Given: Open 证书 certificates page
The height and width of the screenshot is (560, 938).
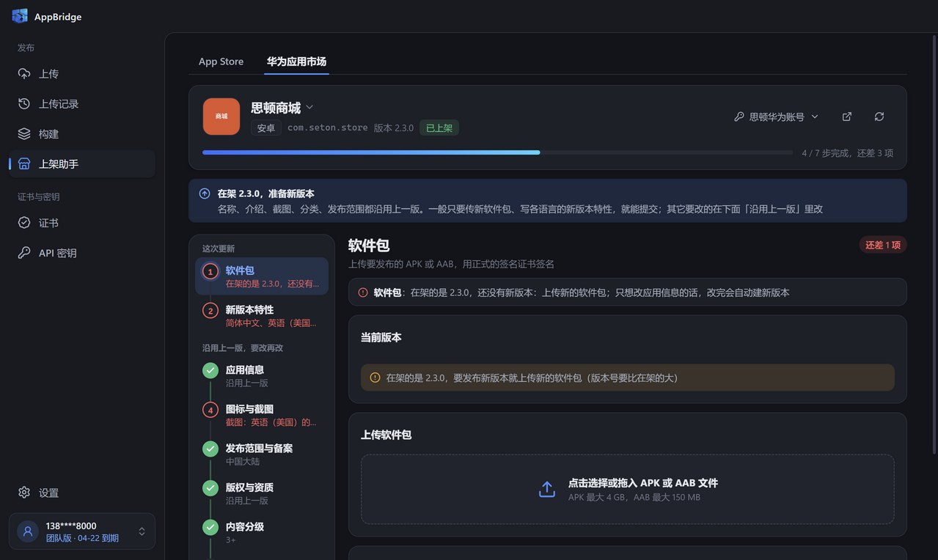Looking at the screenshot, I should click(x=82, y=223).
